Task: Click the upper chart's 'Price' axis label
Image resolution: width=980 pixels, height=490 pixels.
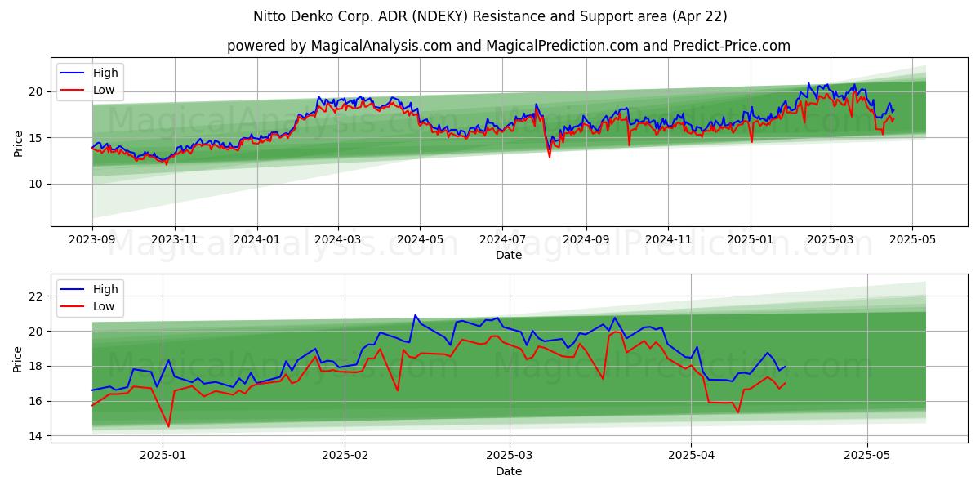Action: click(x=19, y=141)
